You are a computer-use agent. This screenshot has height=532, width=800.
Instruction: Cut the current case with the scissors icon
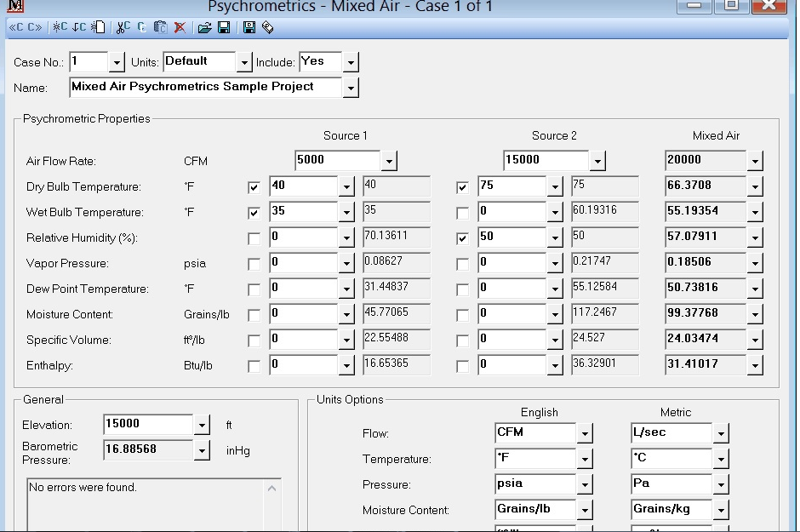[123, 27]
